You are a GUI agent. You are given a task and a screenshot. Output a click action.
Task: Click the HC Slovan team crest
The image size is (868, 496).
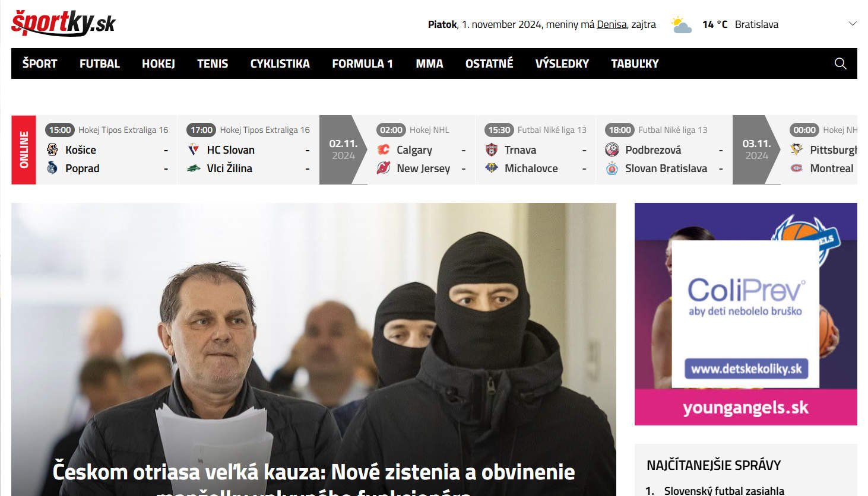tap(194, 150)
